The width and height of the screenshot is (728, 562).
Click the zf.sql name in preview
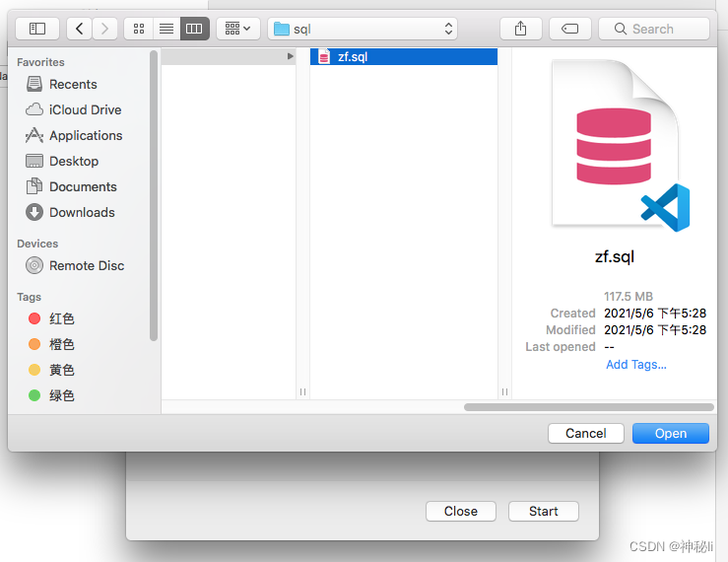[x=615, y=256]
